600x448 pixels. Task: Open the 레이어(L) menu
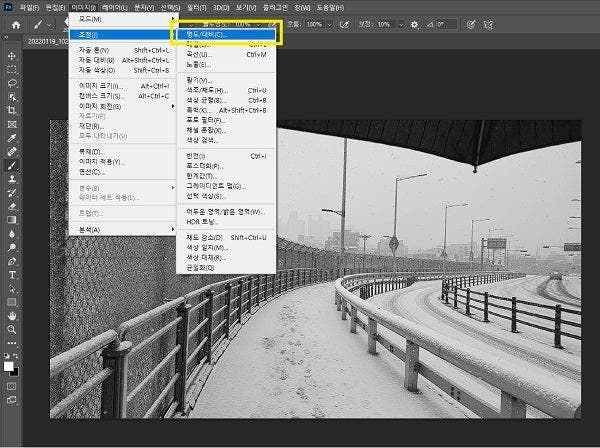click(114, 7)
